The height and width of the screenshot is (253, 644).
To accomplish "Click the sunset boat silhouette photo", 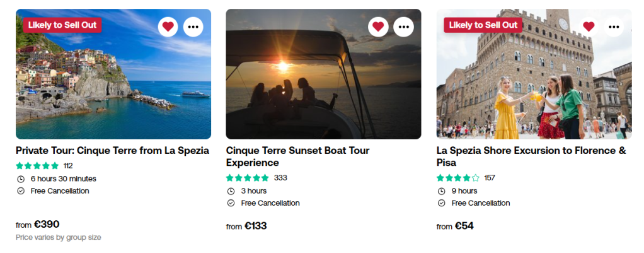I will [323, 82].
